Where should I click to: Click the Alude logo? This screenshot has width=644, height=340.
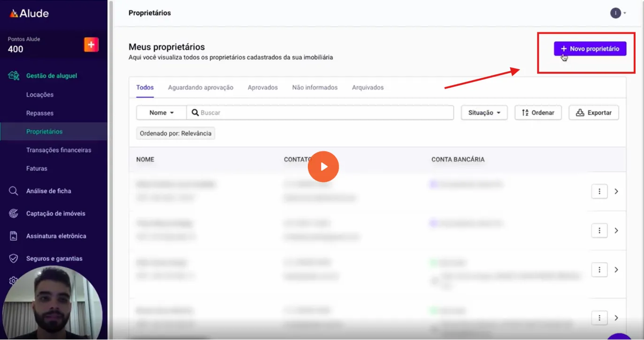pos(29,14)
